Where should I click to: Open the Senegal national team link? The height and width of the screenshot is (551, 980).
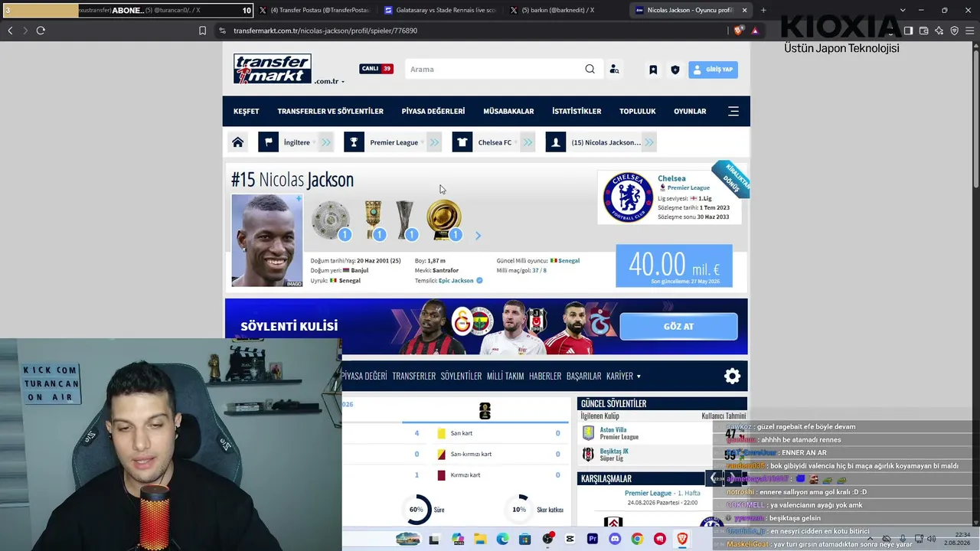tap(569, 261)
